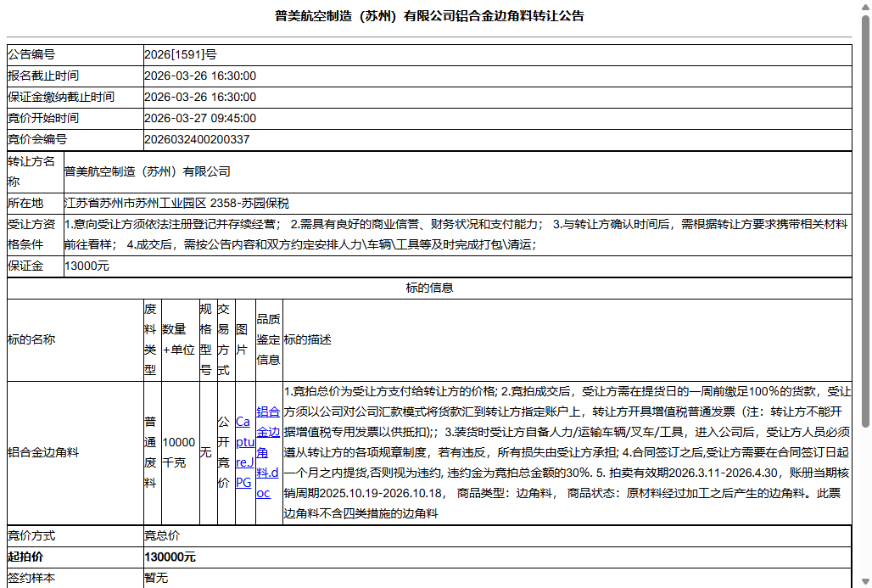Download the 铝合金边角料.doc attachment
Image resolution: width=872 pixels, height=588 pixels.
(268, 454)
